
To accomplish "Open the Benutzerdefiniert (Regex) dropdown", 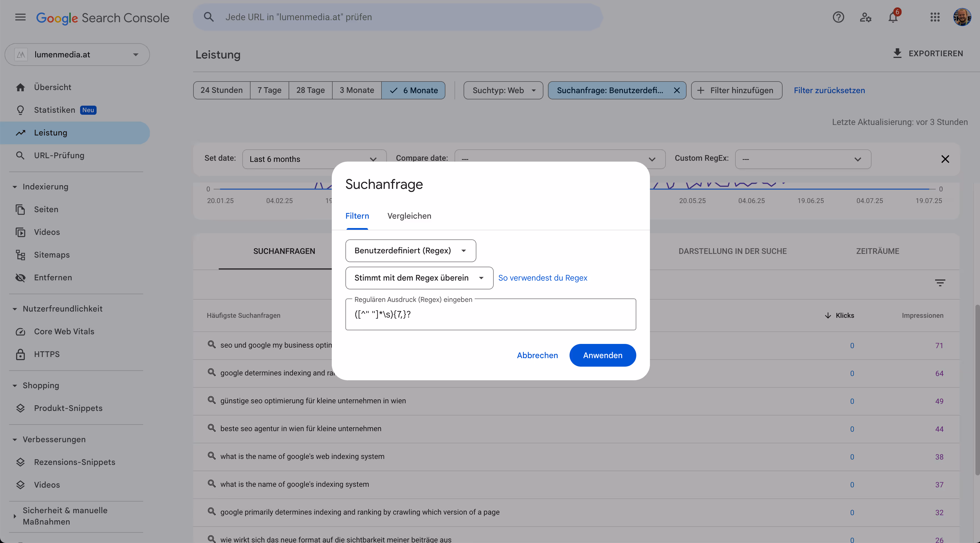I will click(x=410, y=250).
